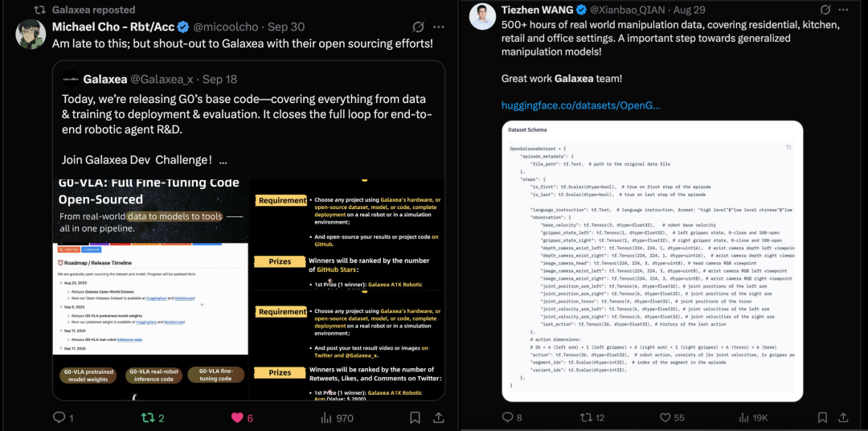
Task: Open Grok on Michael Cho's post
Action: point(418,27)
